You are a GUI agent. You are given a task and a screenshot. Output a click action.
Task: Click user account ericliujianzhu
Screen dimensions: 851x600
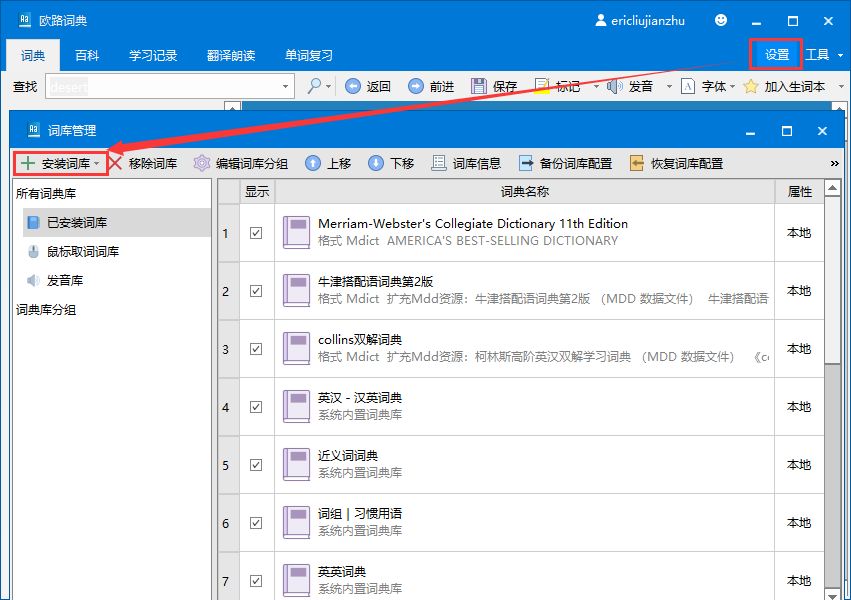pos(640,21)
